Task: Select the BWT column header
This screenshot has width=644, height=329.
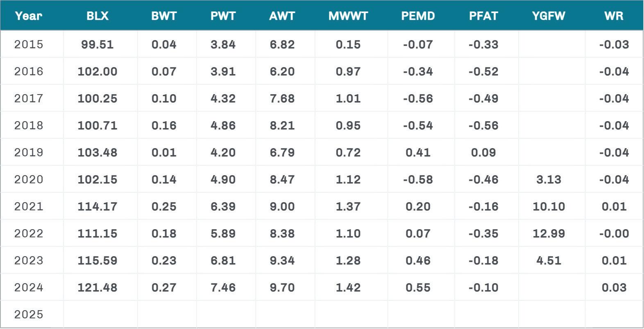Action: click(164, 16)
